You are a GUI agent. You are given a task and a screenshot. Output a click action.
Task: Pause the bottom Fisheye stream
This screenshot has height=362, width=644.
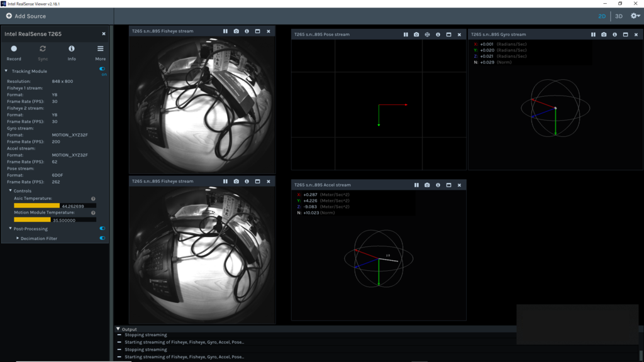tap(225, 181)
